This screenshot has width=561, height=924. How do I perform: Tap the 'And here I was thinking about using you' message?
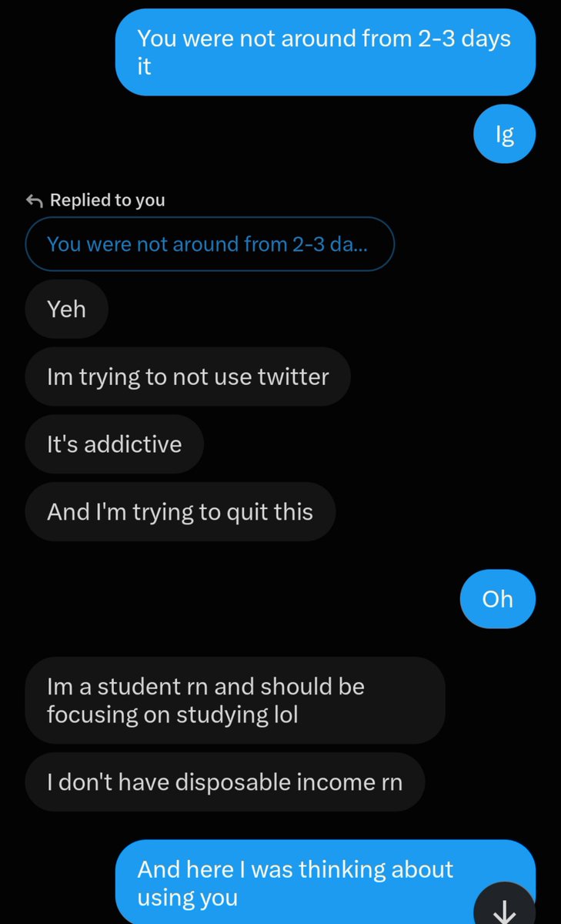[x=325, y=882]
